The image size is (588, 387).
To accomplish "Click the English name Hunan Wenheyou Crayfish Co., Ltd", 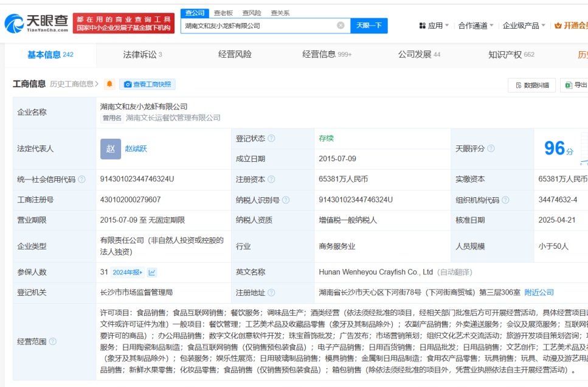I will 376,272.
